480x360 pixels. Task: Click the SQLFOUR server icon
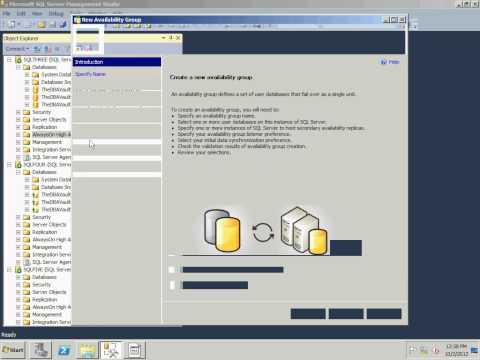click(x=18, y=165)
